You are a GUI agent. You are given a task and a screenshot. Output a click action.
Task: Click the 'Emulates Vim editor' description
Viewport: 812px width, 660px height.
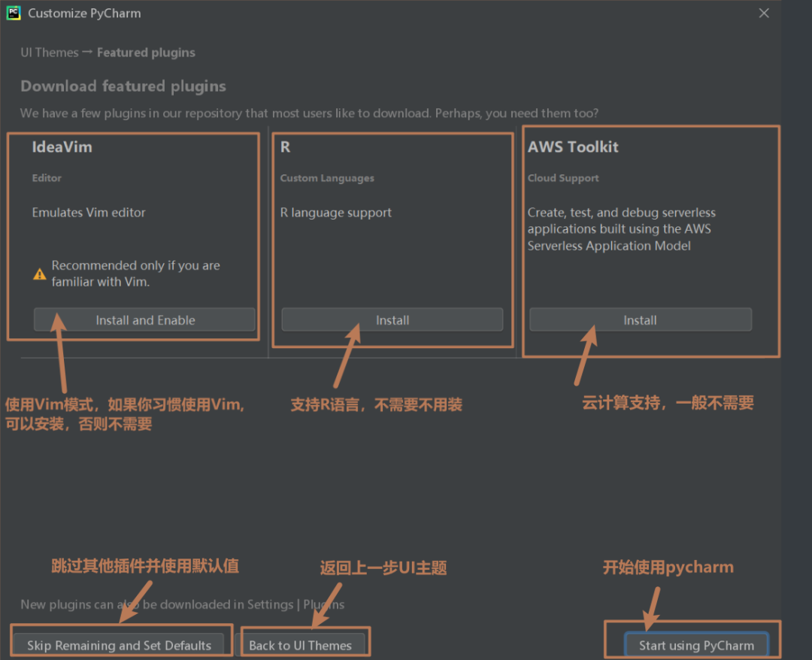pos(89,212)
